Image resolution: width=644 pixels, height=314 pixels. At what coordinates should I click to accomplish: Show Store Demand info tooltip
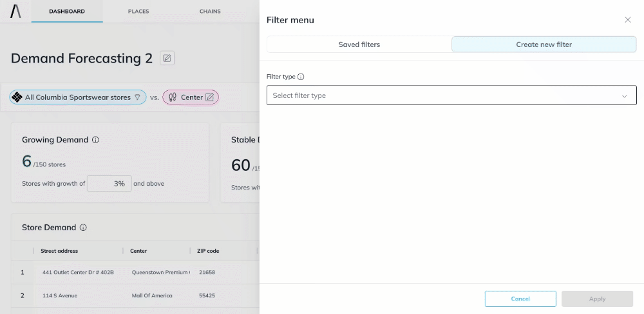pyautogui.click(x=83, y=228)
